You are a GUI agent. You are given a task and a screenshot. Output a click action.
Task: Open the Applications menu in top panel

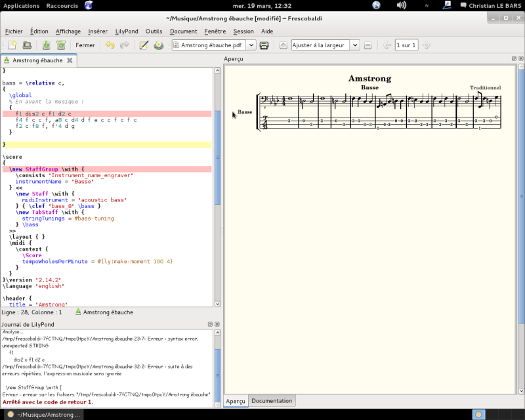[21, 5]
